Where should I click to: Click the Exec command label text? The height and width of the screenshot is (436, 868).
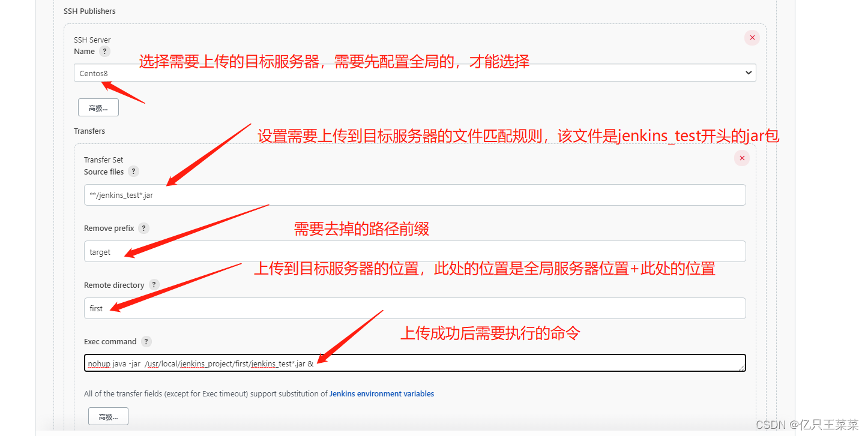coord(110,342)
